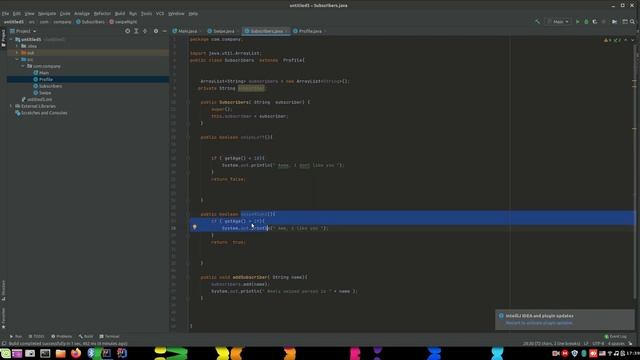
Task: Open Event Log button
Action: tap(616, 336)
